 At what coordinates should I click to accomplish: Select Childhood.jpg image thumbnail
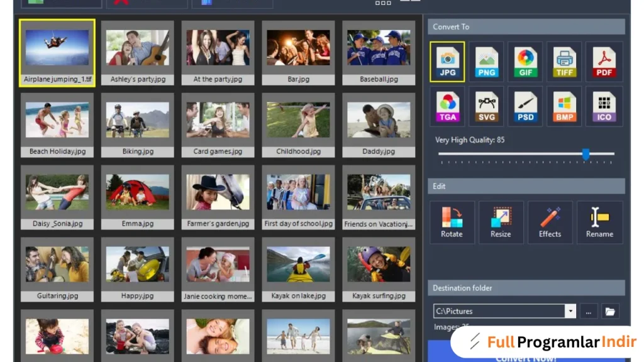(298, 125)
